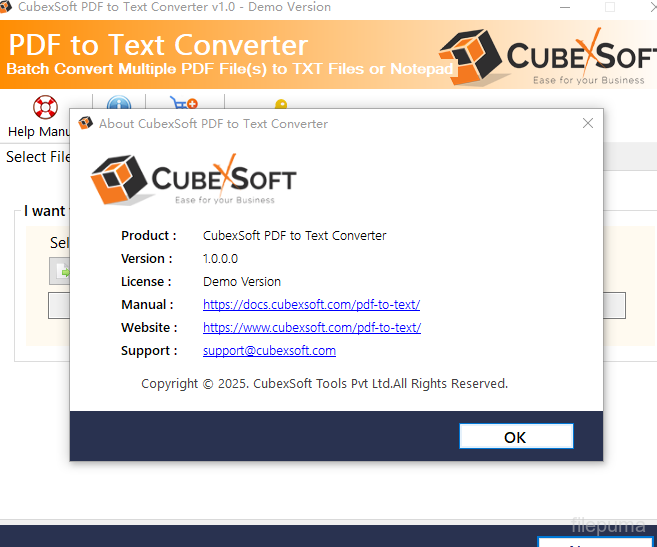Image resolution: width=657 pixels, height=547 pixels.
Task: Open the shopping cart Buy icon
Action: (183, 104)
